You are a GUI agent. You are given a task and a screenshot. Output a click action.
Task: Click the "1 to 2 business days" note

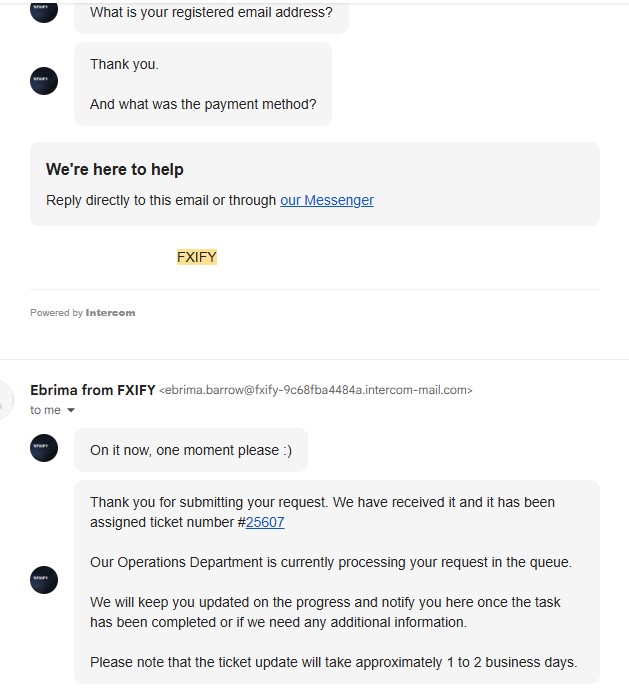(x=333, y=662)
